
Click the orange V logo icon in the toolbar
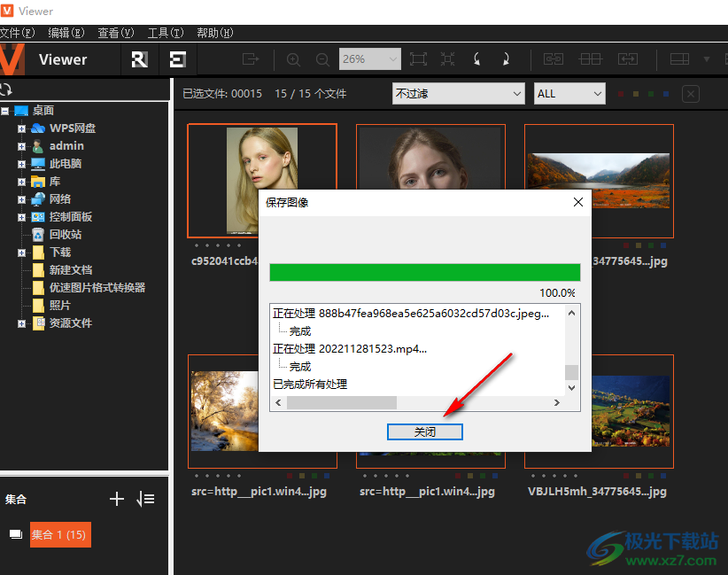click(x=12, y=59)
